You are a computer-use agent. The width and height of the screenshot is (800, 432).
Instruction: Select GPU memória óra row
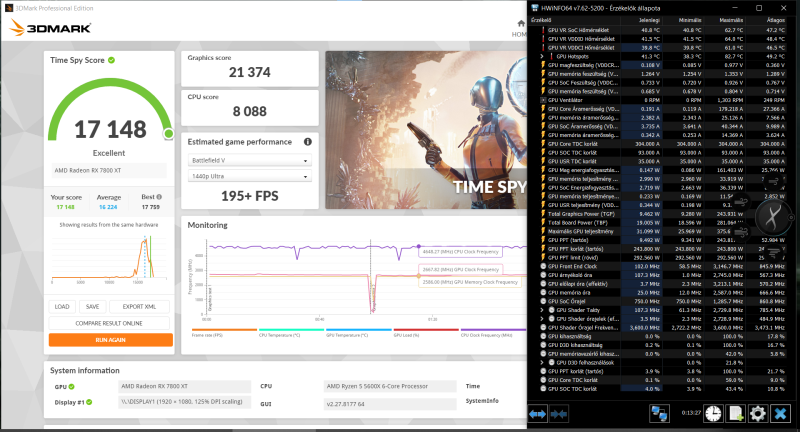click(x=663, y=292)
